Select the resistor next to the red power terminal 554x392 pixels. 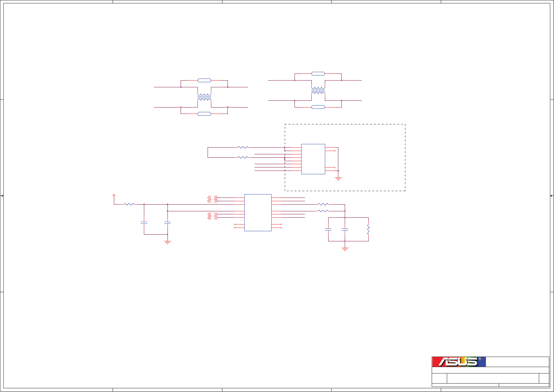(x=129, y=204)
